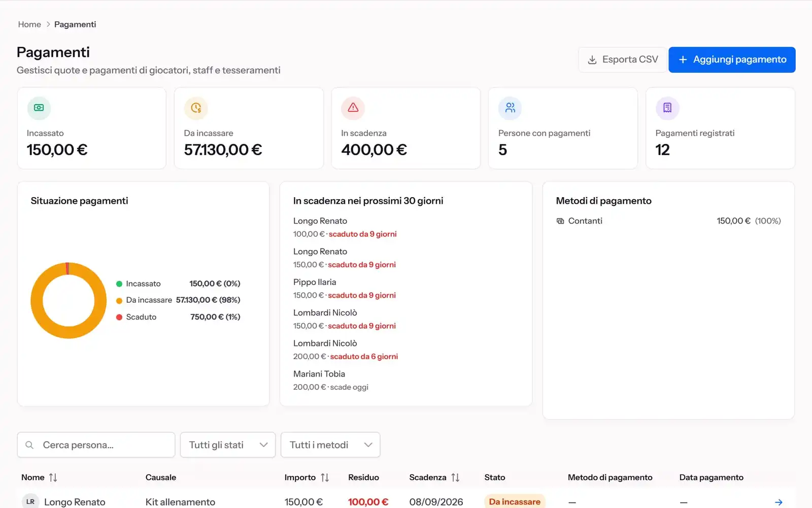The width and height of the screenshot is (812, 508).
Task: Click the Pagamenti breadcrumb
Action: 75,24
